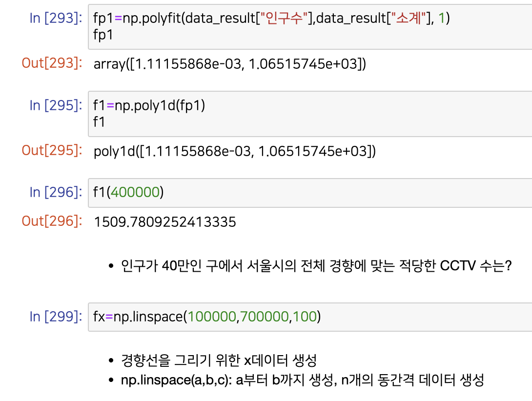The height and width of the screenshot is (401, 532).
Task: Click the value 700000 in the linspace cell
Action: coord(265,317)
